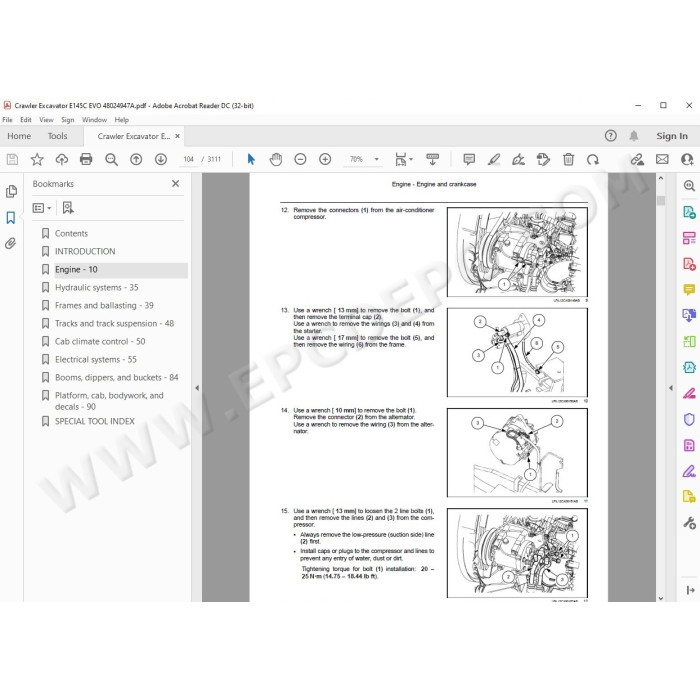Click the Save file icon
The height and width of the screenshot is (700, 700).
pos(12,159)
